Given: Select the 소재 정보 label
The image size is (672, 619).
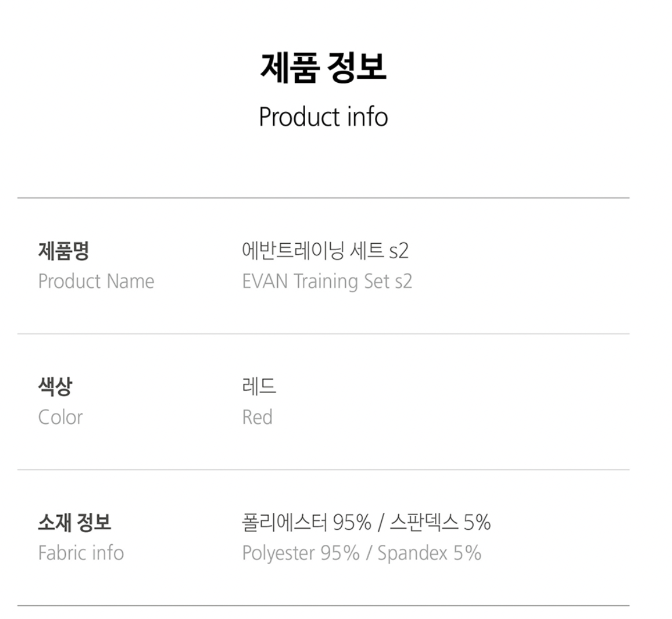Looking at the screenshot, I should [74, 522].
